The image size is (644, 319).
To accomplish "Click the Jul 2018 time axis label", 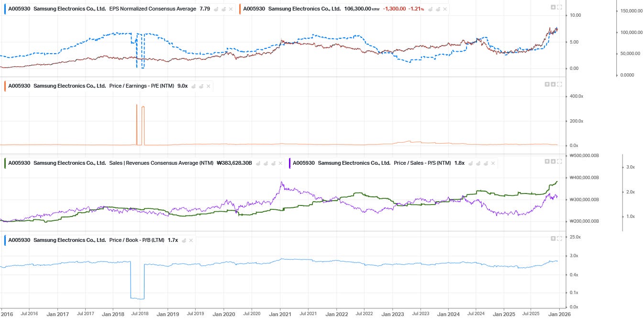I will point(140,314).
